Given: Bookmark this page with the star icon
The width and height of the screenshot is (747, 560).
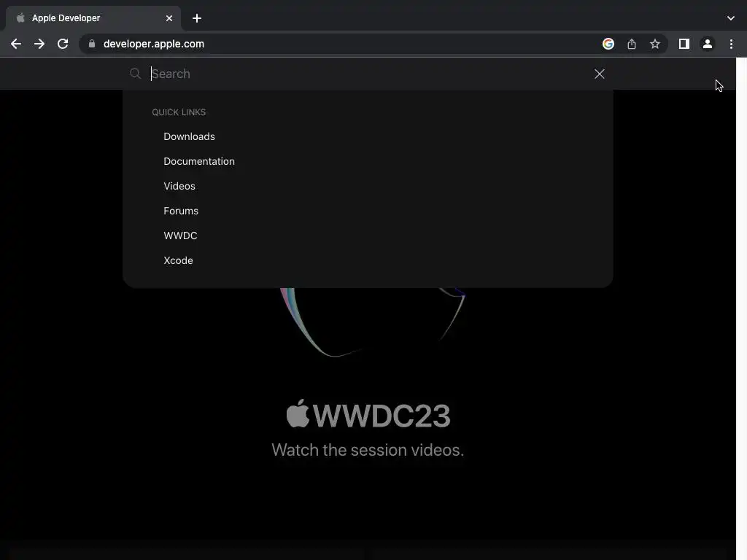Looking at the screenshot, I should pos(655,44).
